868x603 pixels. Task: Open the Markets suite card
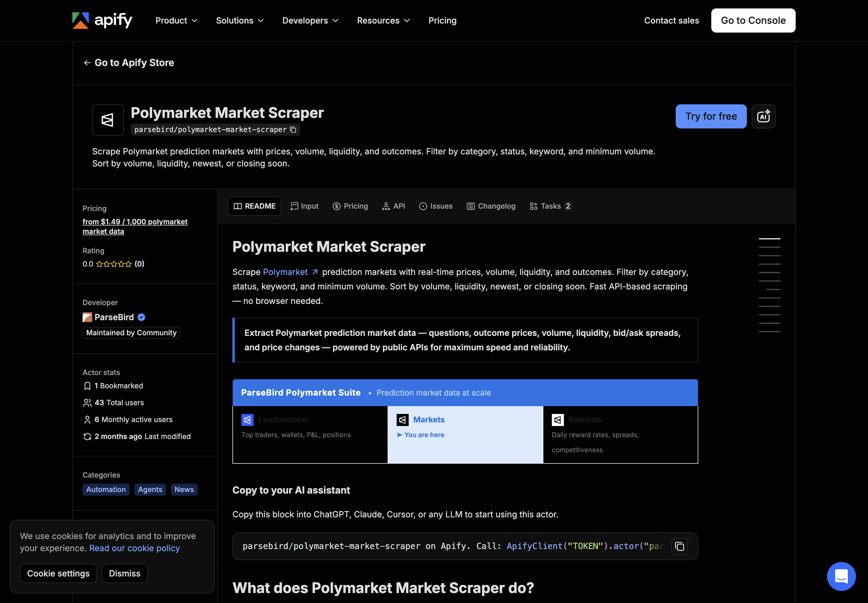click(x=465, y=434)
